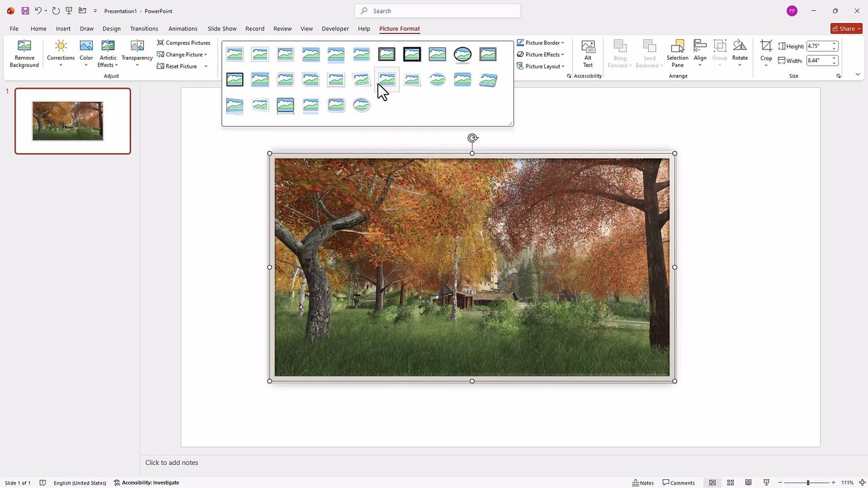Open the Picture Border dropdown
The width and height of the screenshot is (868, 488).
click(540, 43)
